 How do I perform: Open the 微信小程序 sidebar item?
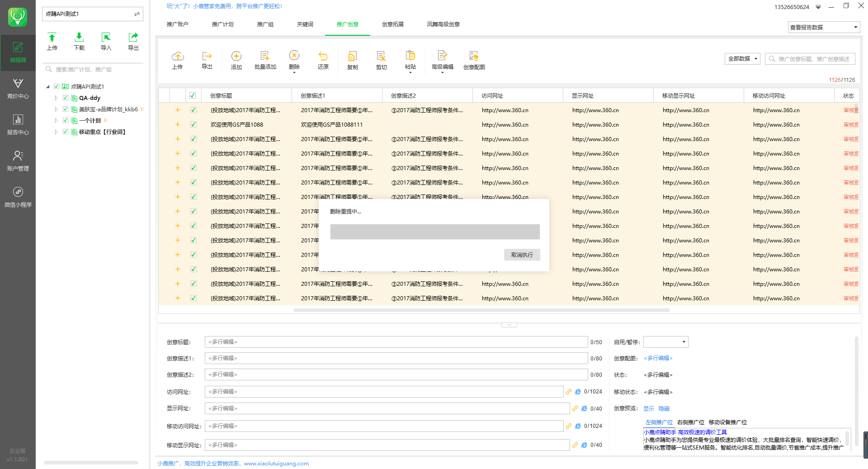(18, 197)
